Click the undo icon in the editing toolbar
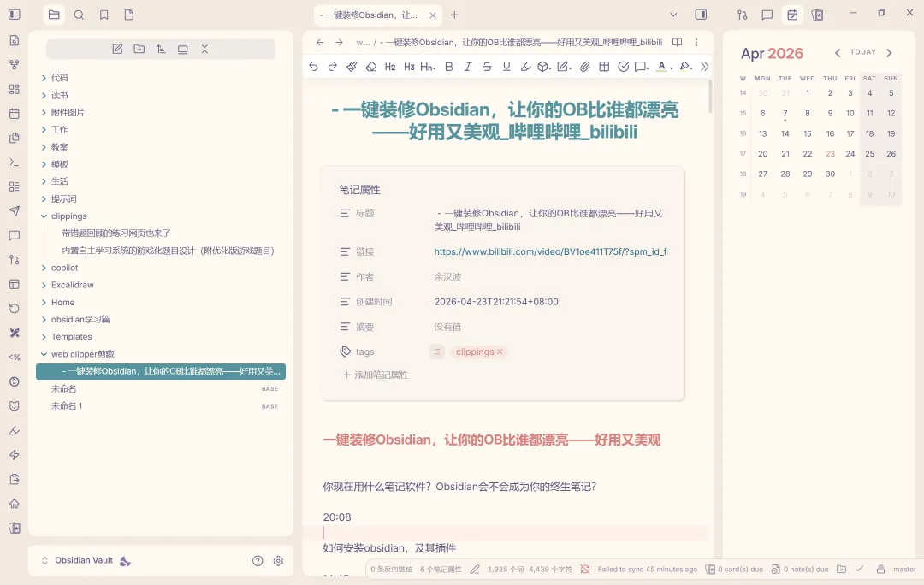The width and height of the screenshot is (924, 585). [313, 67]
